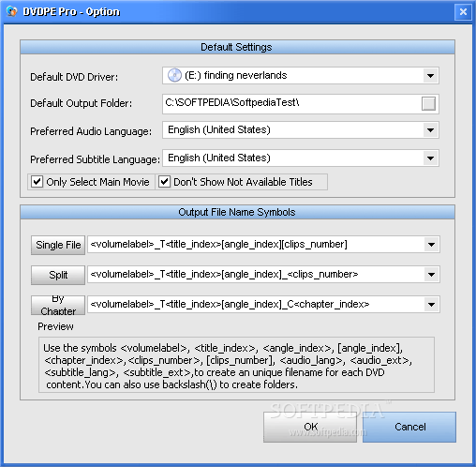Open the Single File name pattern dropdown
Viewport: 476px width, 467px height.
(x=431, y=245)
